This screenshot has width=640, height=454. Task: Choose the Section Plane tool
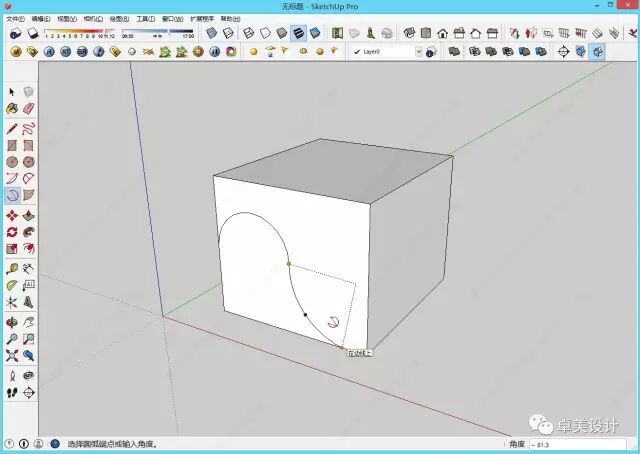click(x=28, y=393)
